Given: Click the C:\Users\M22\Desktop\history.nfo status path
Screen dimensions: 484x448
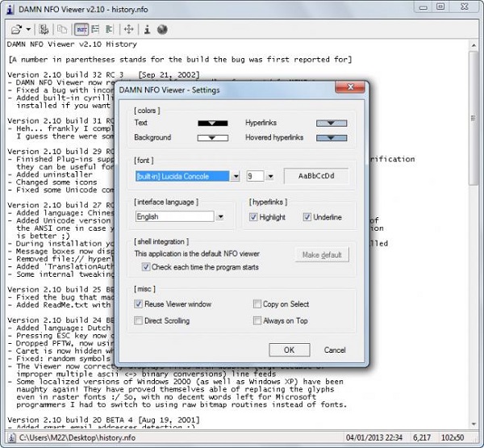Looking at the screenshot, I should (77, 438).
